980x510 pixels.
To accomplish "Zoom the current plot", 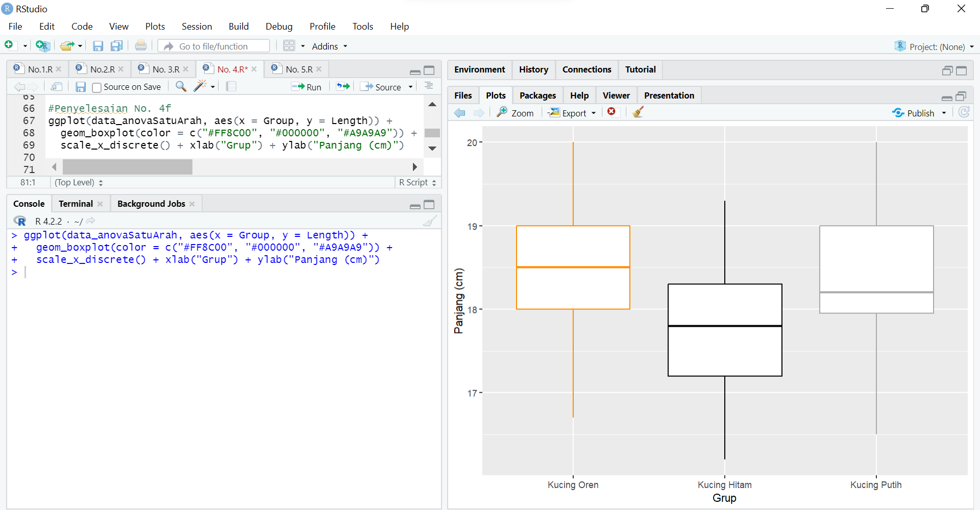I will [x=515, y=112].
